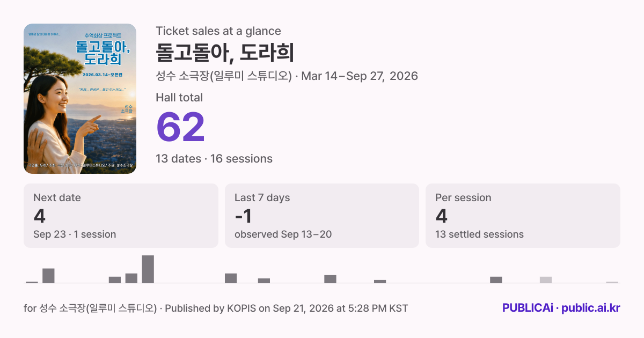Click the 13 settled sessions label

tap(479, 234)
